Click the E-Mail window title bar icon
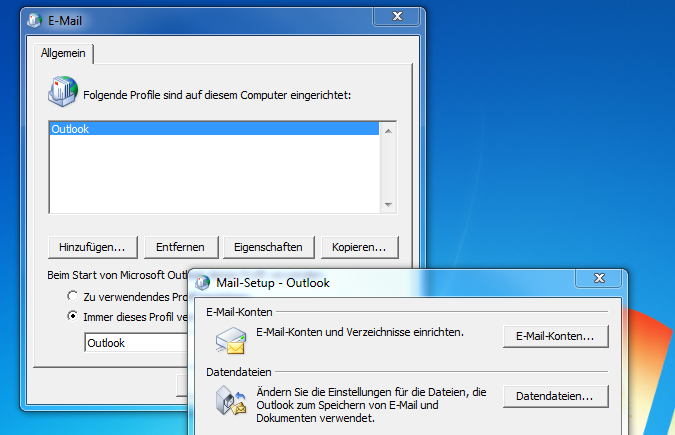This screenshot has height=435, width=675. point(34,20)
